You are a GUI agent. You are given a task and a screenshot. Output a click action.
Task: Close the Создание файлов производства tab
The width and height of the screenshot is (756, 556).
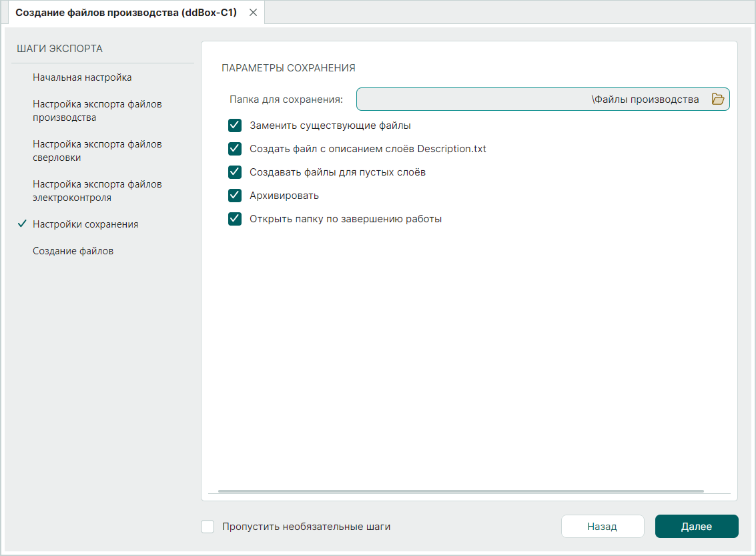click(x=253, y=13)
